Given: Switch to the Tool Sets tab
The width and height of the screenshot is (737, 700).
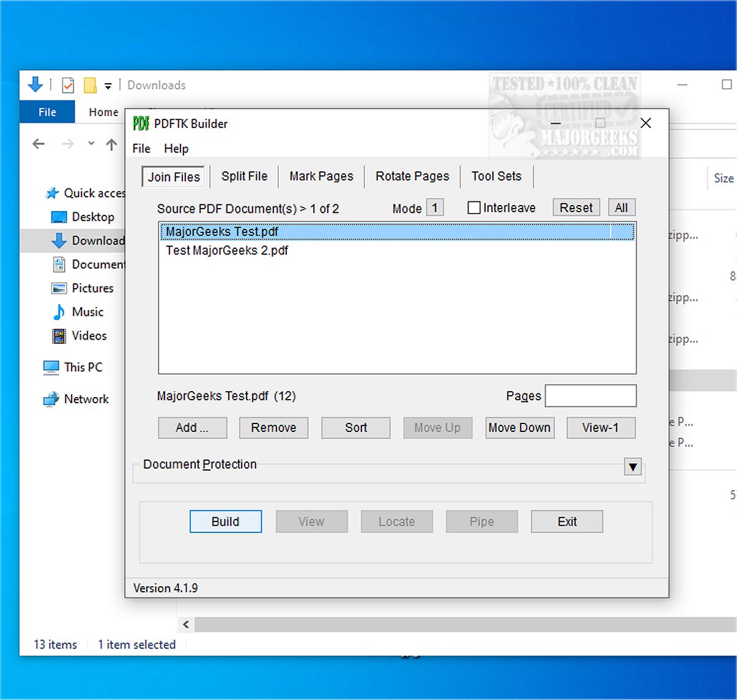Looking at the screenshot, I should [x=496, y=176].
